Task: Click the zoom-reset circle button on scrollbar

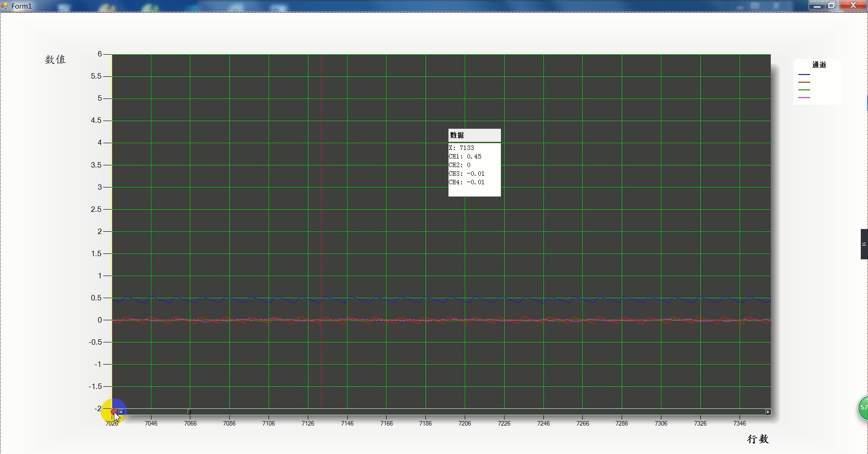Action: click(114, 412)
